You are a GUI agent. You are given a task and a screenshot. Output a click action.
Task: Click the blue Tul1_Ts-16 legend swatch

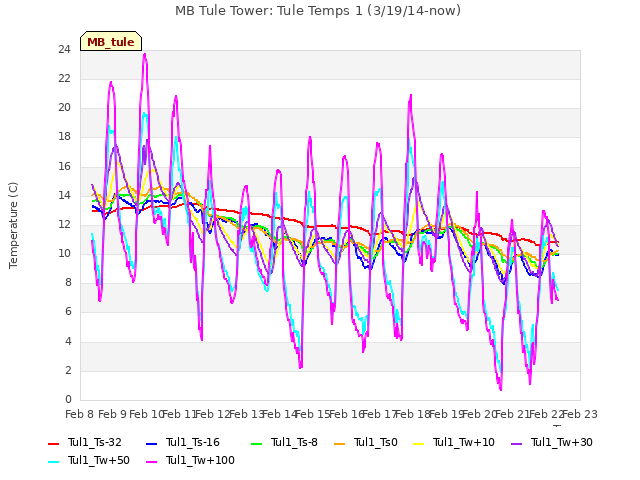[x=151, y=443]
